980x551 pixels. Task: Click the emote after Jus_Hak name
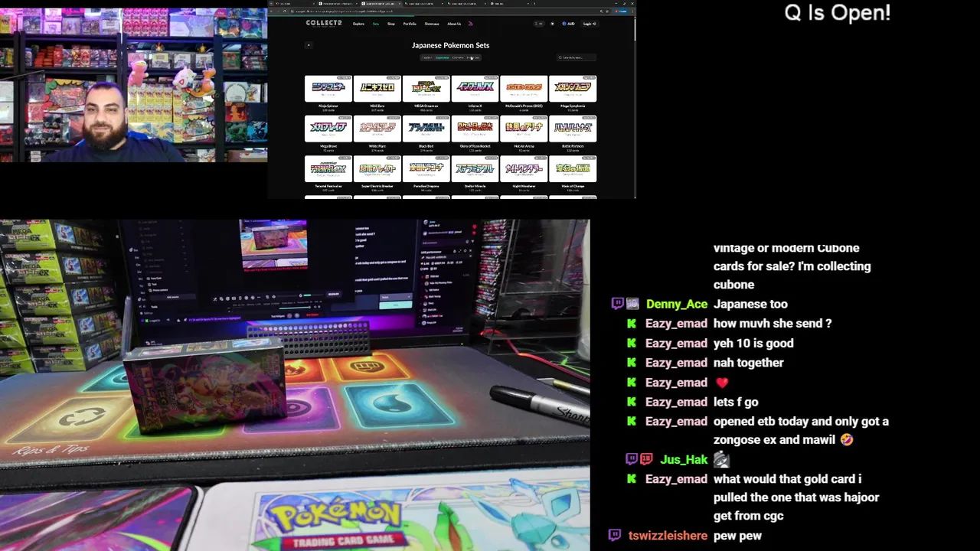(721, 460)
